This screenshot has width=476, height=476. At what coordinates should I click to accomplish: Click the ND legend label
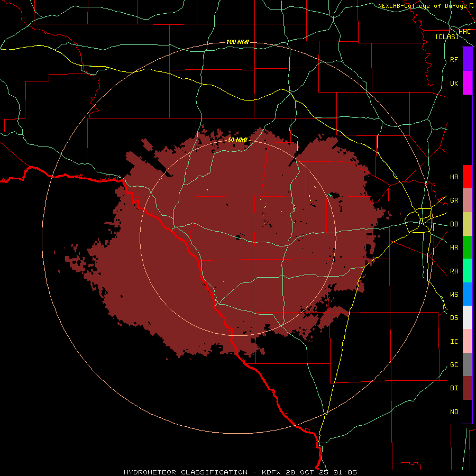tap(454, 412)
